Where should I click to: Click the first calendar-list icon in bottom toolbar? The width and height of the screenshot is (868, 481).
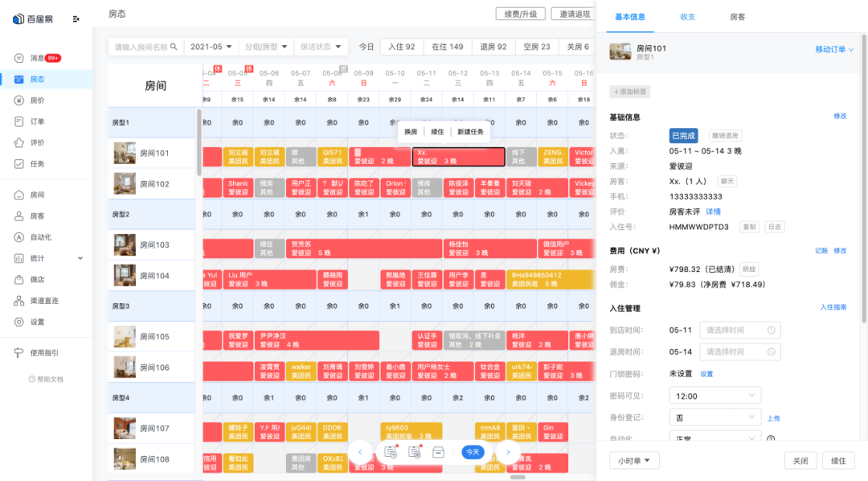(391, 451)
